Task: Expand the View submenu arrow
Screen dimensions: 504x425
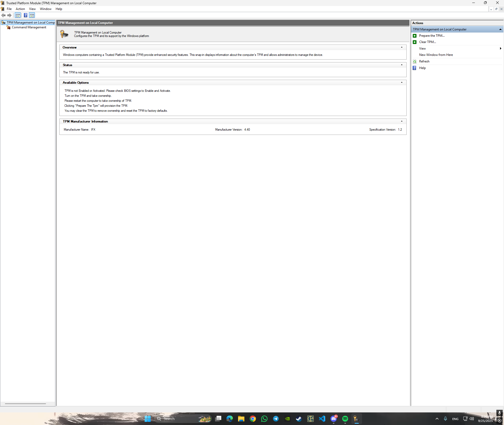Action: point(501,49)
